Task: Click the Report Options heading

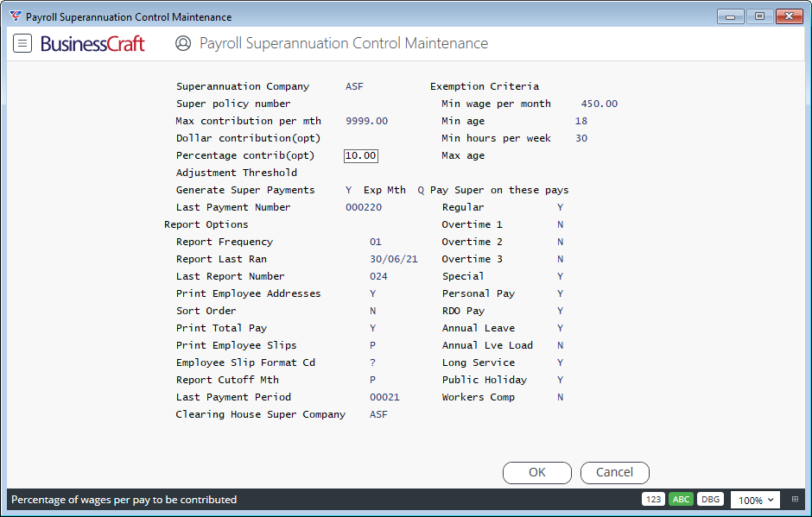Action: click(x=206, y=224)
